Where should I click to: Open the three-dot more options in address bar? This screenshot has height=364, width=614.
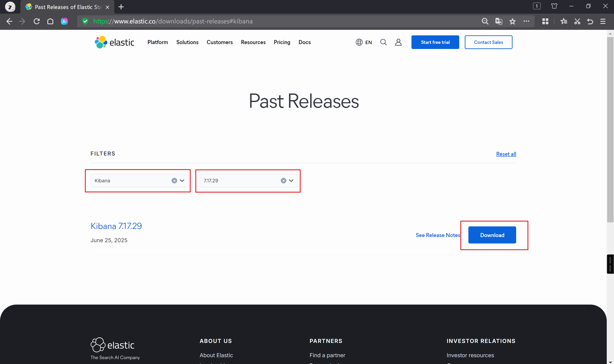526,21
